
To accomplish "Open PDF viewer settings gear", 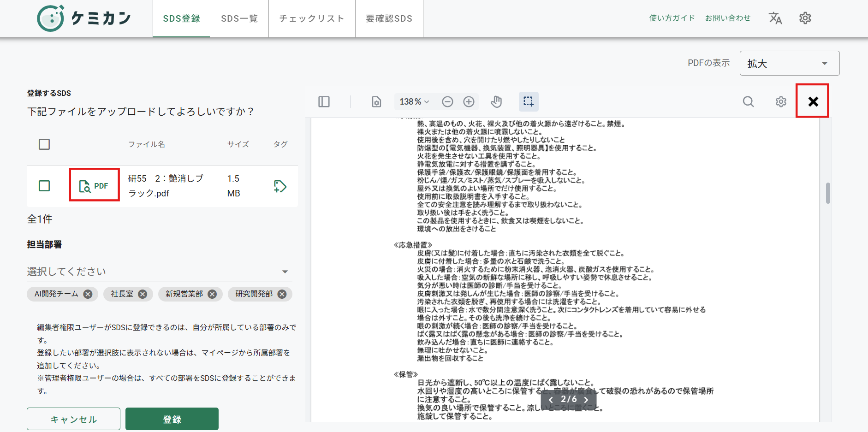I will coord(781,101).
